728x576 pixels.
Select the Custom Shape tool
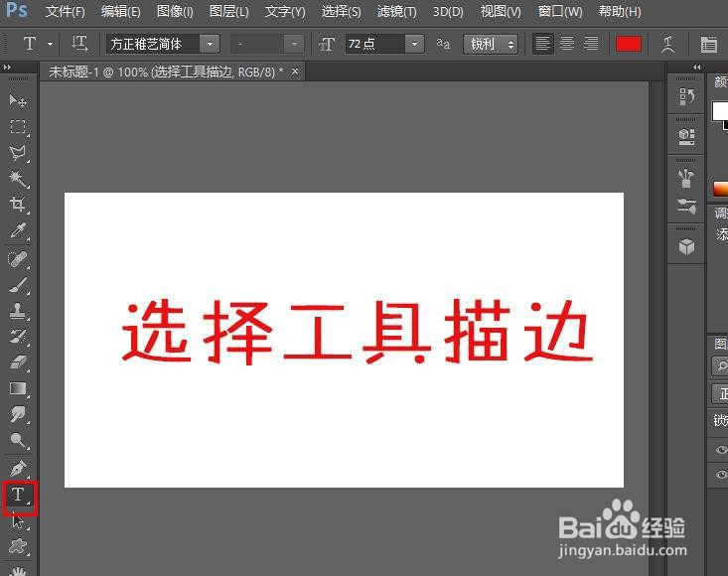[18, 546]
